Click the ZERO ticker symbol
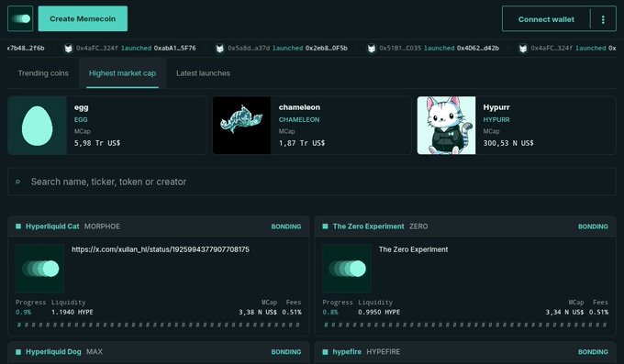This screenshot has height=364, width=624. coord(418,226)
